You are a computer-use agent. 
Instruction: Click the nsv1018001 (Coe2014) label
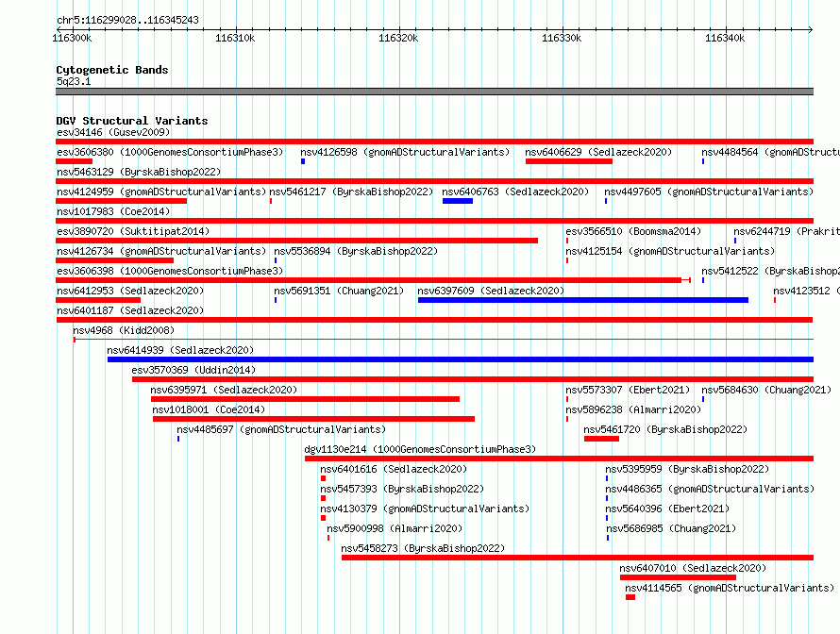coord(209,409)
